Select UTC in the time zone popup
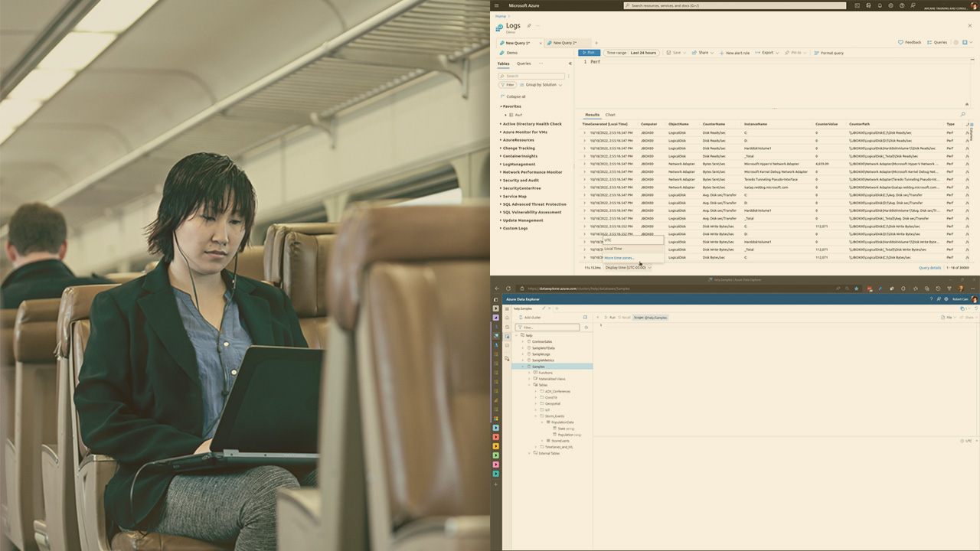Viewport: 980px width, 551px height. (608, 240)
